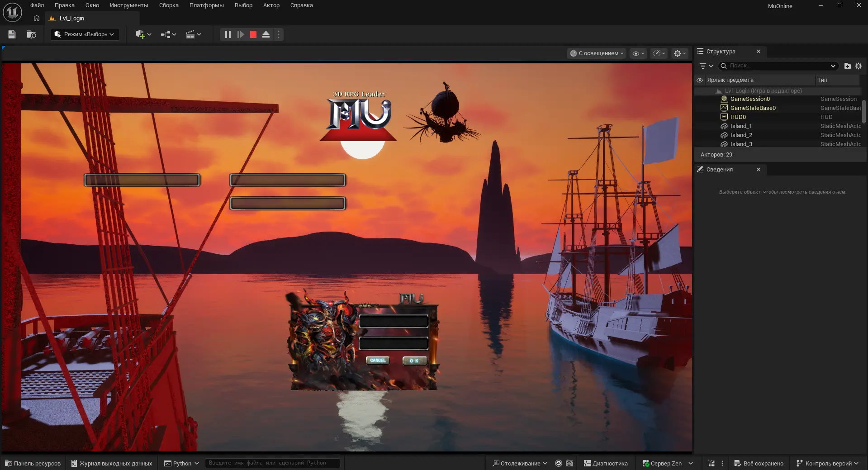Close the Сведения panel tab

point(759,170)
